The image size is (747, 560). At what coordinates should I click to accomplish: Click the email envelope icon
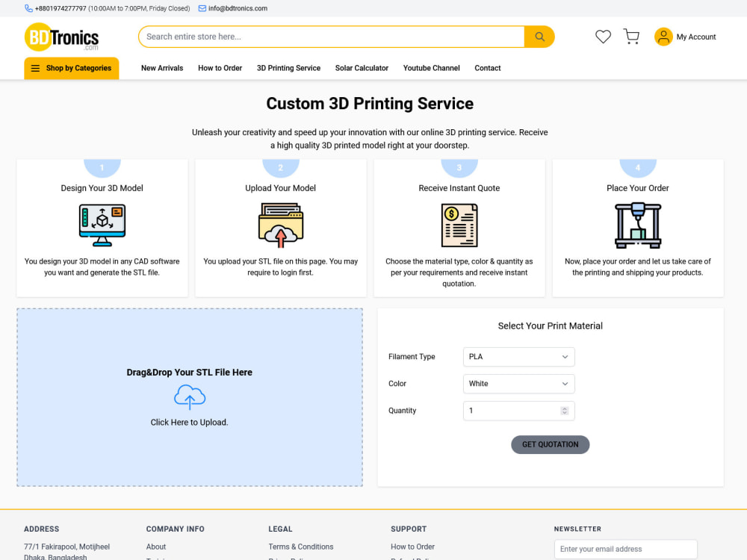(x=202, y=8)
